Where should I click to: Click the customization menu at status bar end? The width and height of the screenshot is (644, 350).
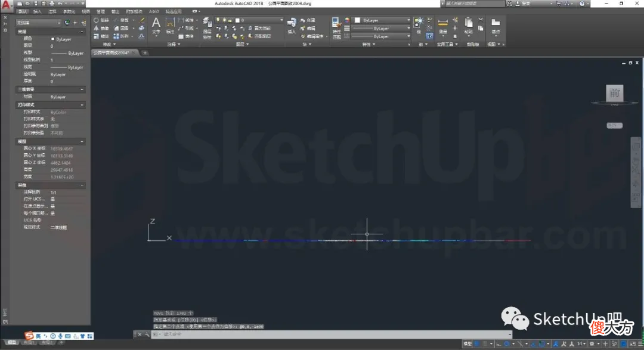pyautogui.click(x=640, y=344)
